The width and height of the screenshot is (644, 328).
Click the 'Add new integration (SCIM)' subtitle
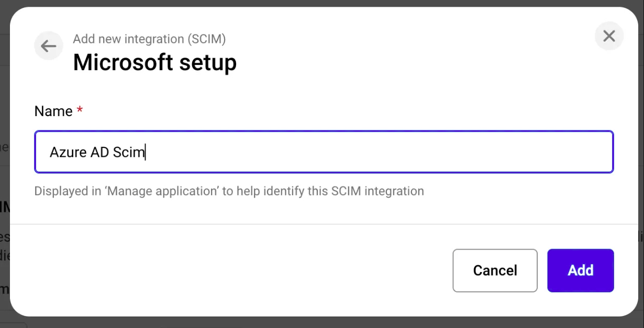[149, 39]
